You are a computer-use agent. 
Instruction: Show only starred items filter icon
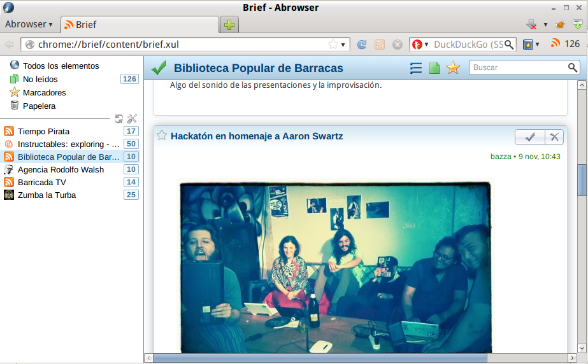(453, 68)
